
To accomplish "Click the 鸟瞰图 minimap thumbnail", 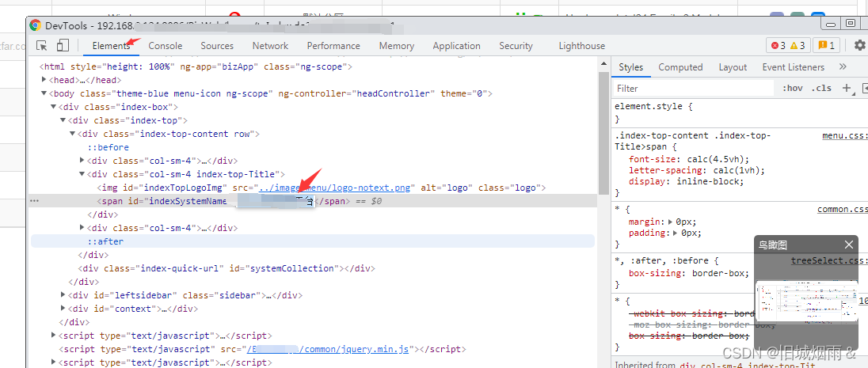I will pyautogui.click(x=807, y=301).
